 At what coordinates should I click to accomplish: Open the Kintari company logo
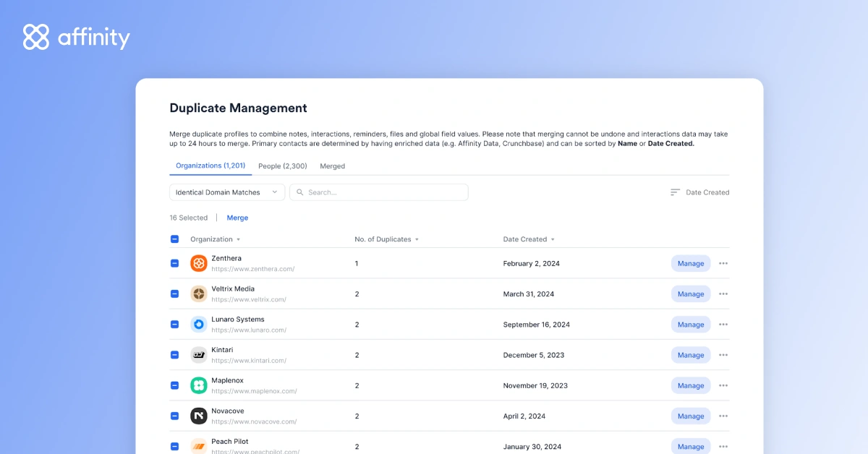[199, 355]
